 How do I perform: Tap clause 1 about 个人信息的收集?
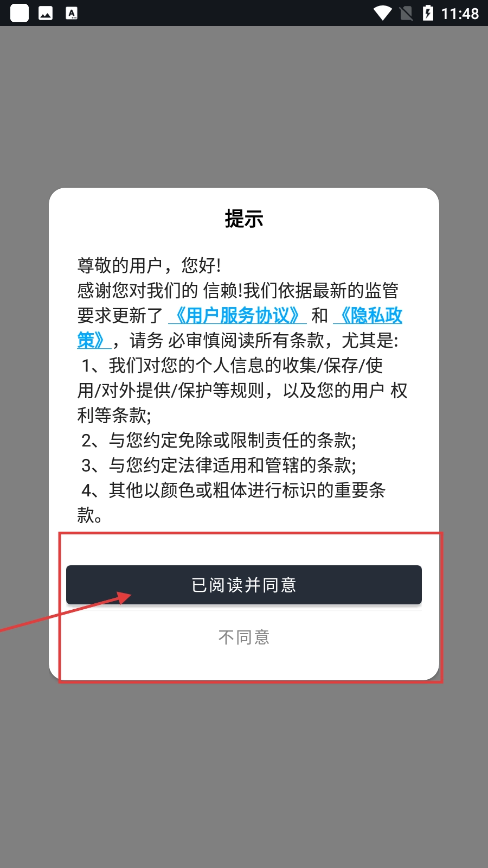click(242, 390)
